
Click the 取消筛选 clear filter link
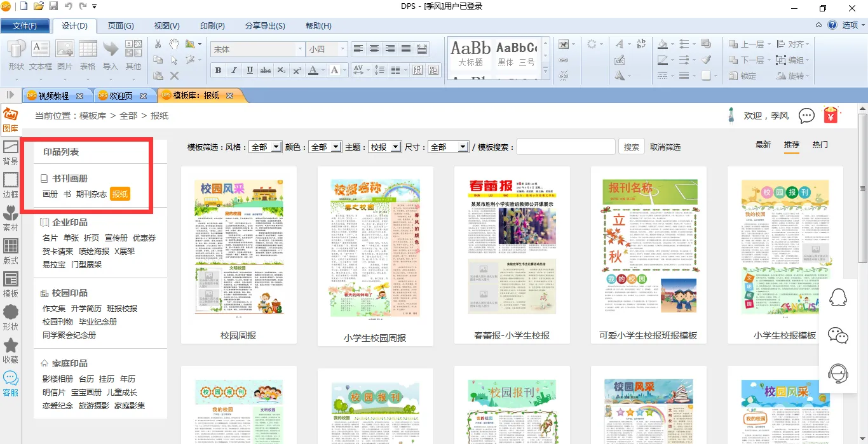665,147
